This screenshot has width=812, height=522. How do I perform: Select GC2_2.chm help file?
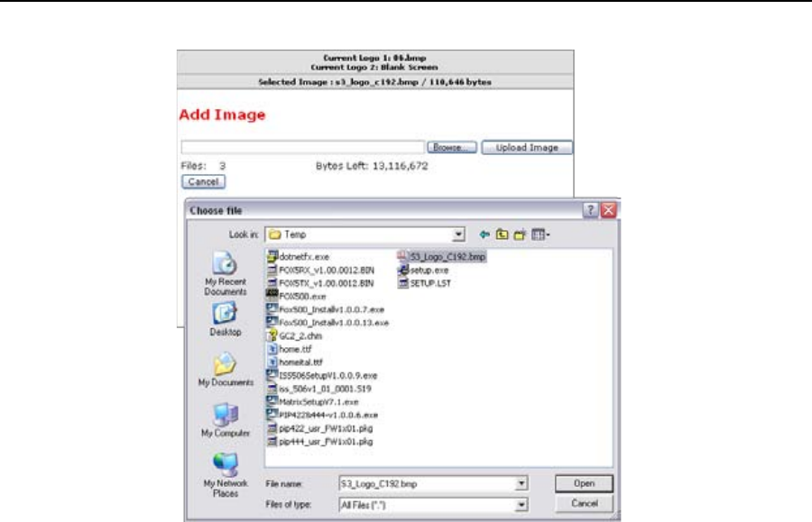pyautogui.click(x=295, y=335)
